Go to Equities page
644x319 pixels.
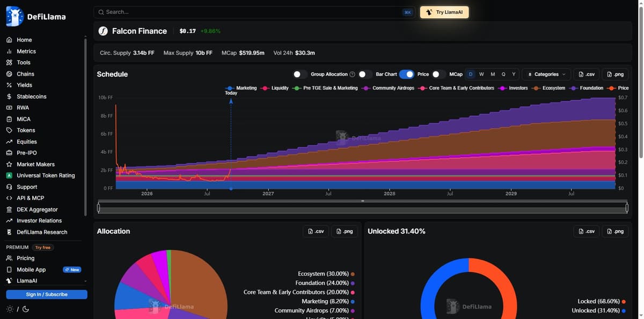point(27,142)
